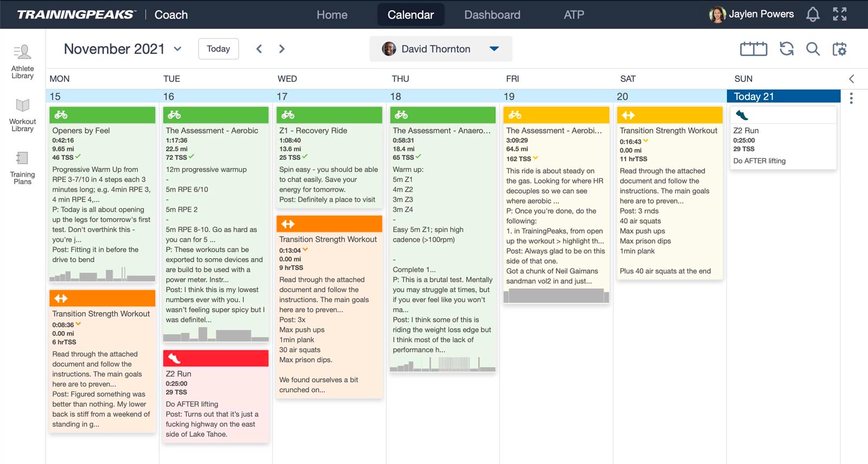Open the week options three-dot menu
This screenshot has height=464, width=868.
pos(851,98)
